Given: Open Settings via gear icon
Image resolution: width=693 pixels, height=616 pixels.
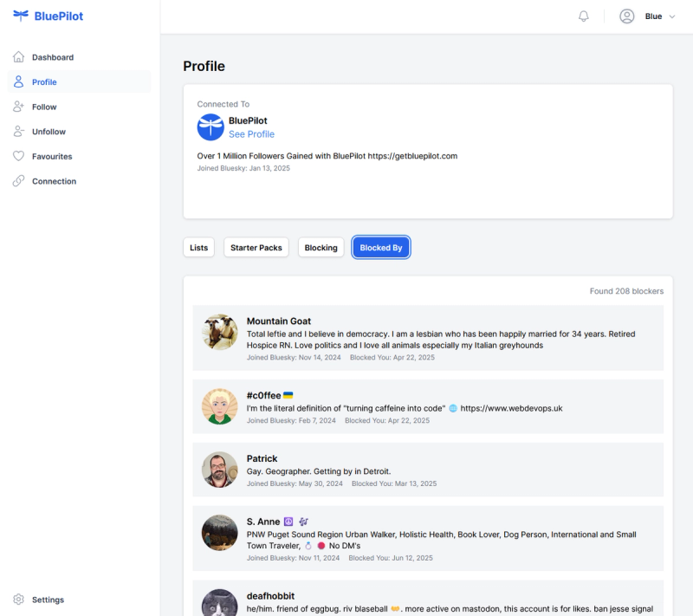Looking at the screenshot, I should tap(18, 600).
